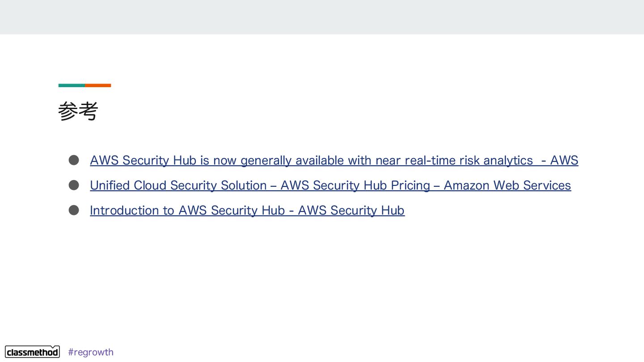Viewport: 644px width, 362px height.
Task: Click the second bullet point marker
Action: (x=74, y=185)
